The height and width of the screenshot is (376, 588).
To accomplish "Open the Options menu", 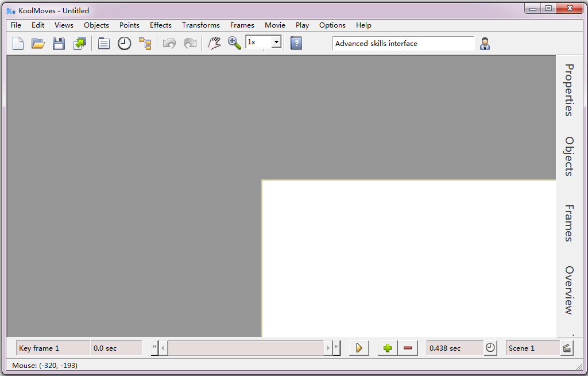I will (x=332, y=25).
